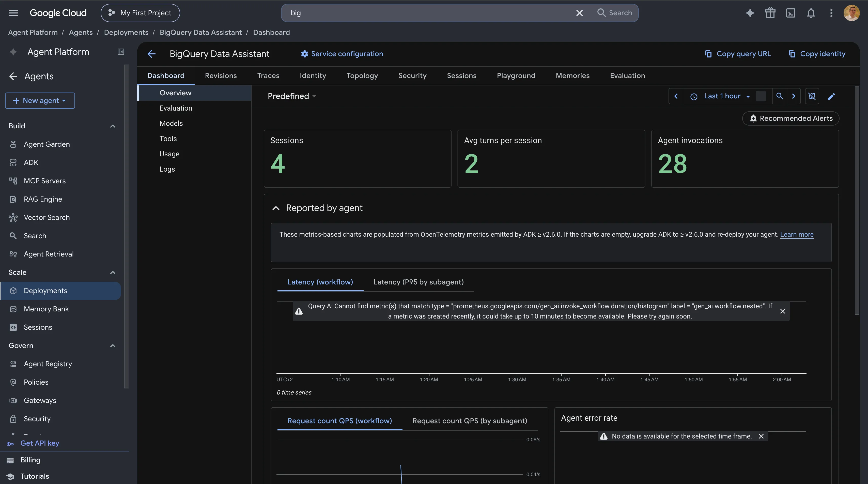Open My First Project selector

[x=140, y=13]
